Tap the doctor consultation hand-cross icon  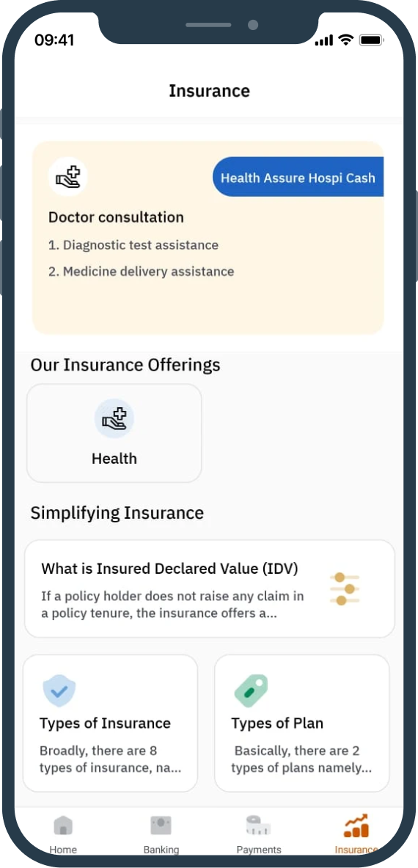click(x=68, y=177)
